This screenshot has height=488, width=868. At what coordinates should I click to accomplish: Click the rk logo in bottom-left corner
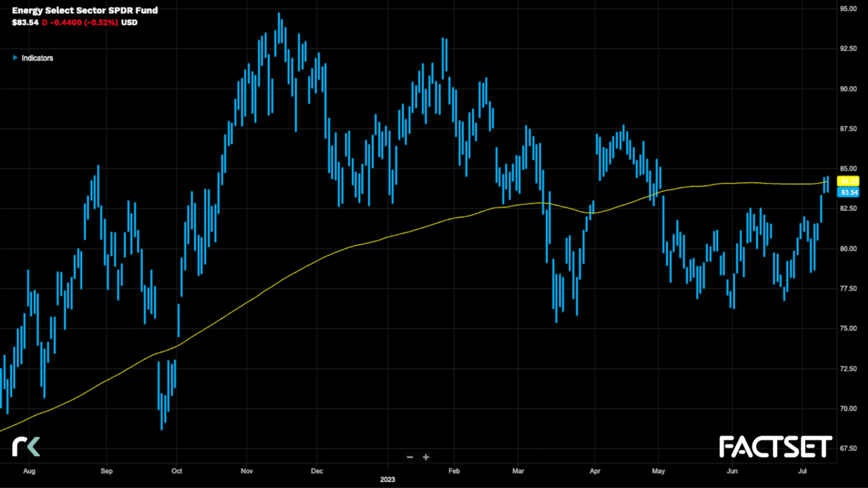[26, 446]
